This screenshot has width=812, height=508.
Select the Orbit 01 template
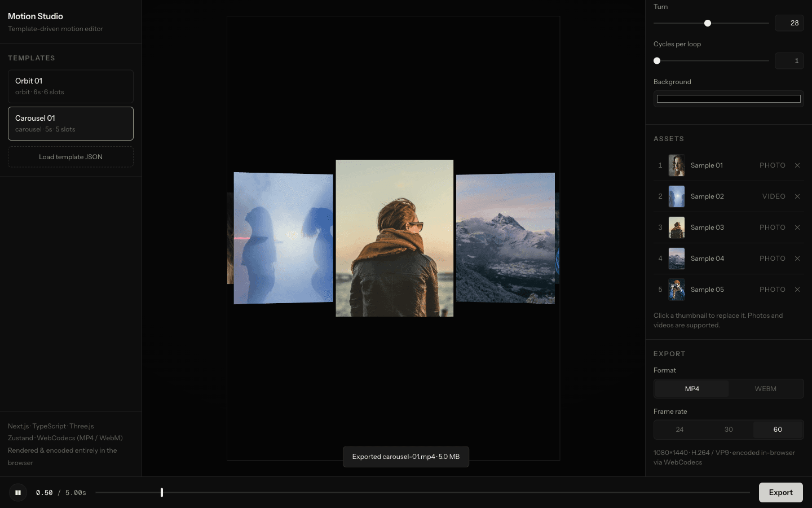(x=70, y=86)
